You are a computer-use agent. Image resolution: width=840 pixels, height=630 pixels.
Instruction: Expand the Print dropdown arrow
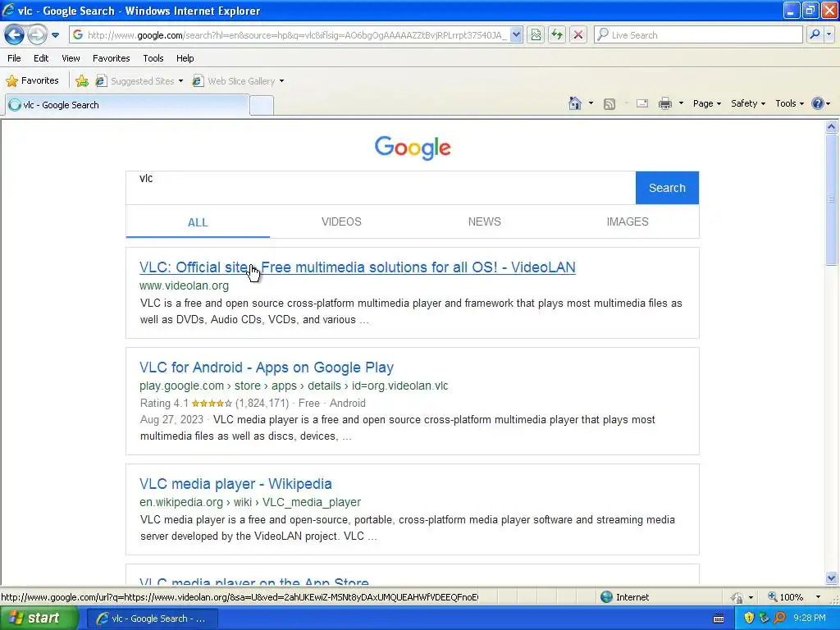tap(681, 103)
